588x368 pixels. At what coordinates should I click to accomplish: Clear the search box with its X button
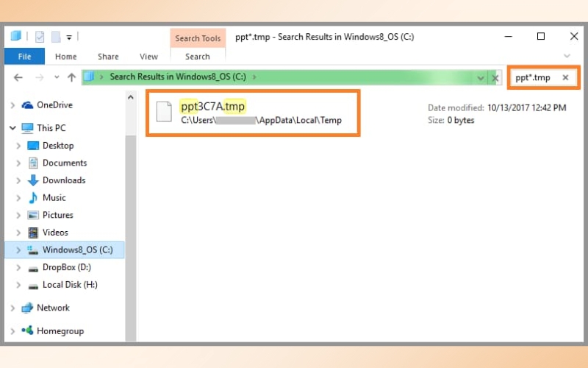(x=565, y=77)
